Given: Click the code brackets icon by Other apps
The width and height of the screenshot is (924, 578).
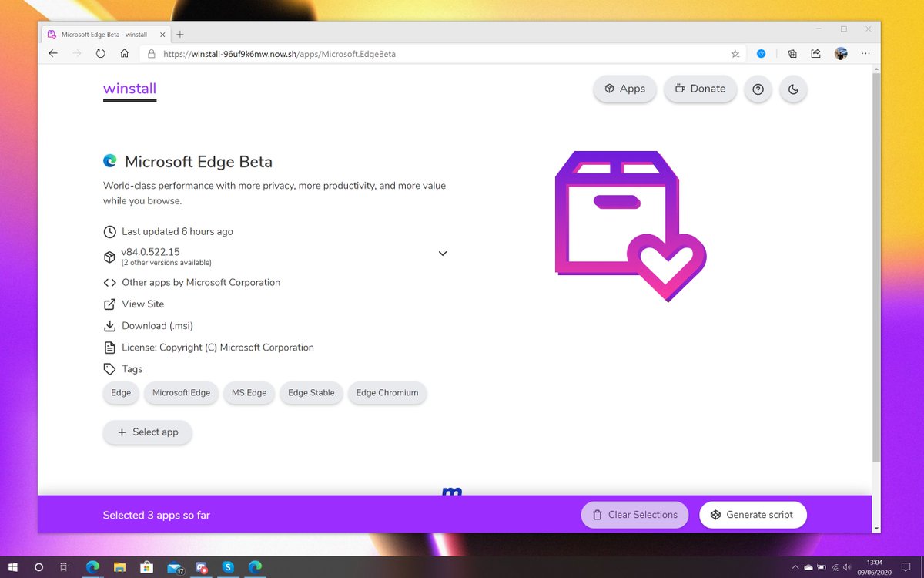Looking at the screenshot, I should 110,282.
